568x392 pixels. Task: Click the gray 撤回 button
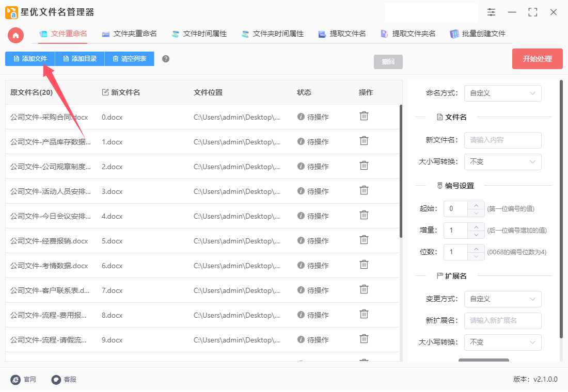point(388,61)
